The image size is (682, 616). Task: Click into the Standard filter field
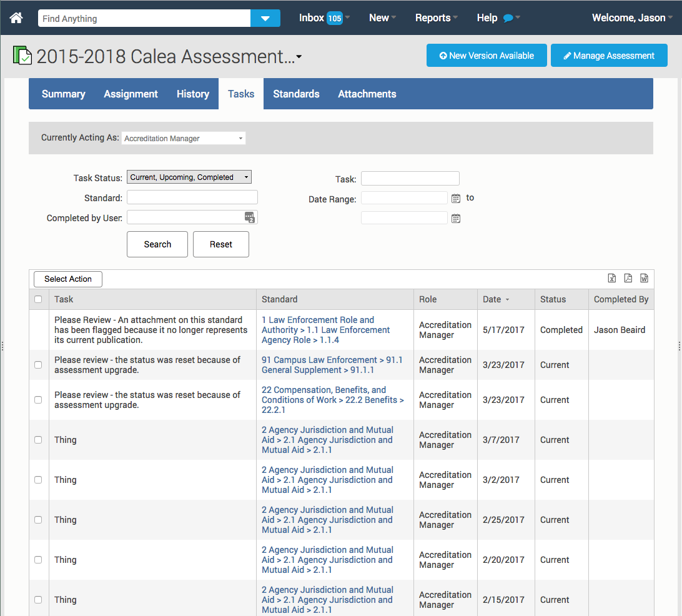click(x=192, y=197)
